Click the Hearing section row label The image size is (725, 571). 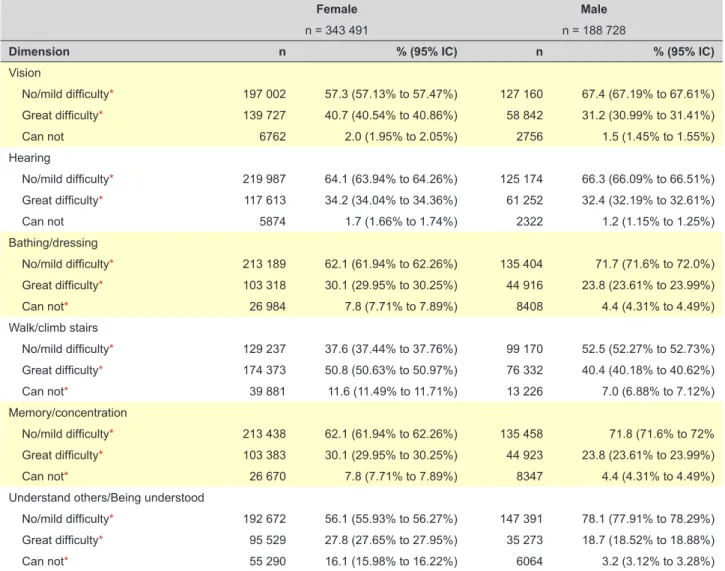pyautogui.click(x=30, y=158)
